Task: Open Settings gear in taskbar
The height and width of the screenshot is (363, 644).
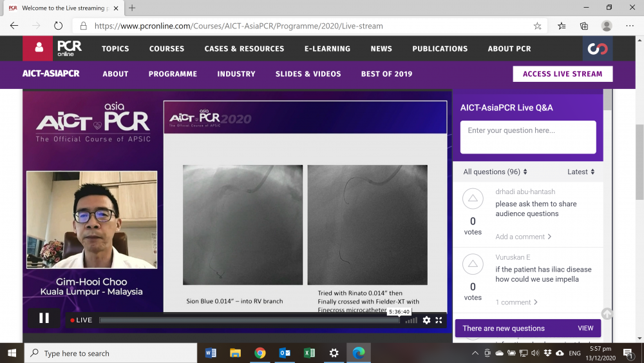Action: pos(334,353)
